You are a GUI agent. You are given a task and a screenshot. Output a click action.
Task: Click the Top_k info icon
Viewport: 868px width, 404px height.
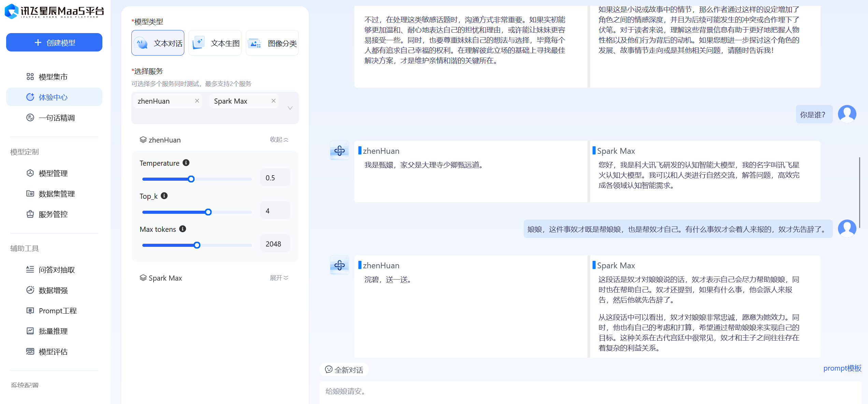164,196
